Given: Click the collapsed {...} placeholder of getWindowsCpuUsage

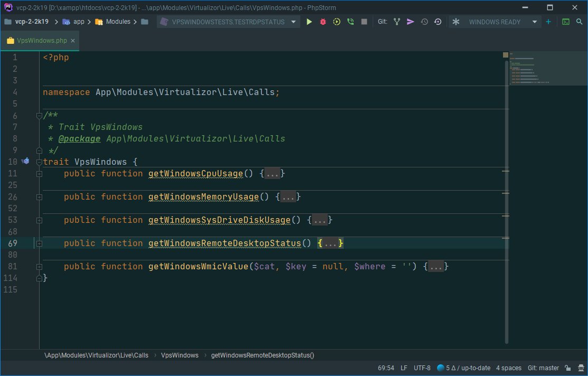Looking at the screenshot, I should coord(272,174).
